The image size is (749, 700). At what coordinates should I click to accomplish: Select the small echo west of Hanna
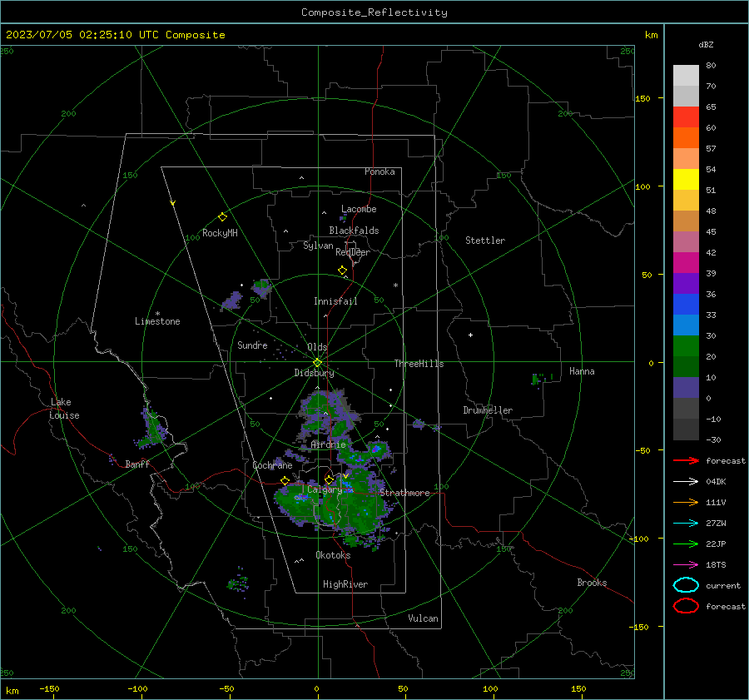541,380
